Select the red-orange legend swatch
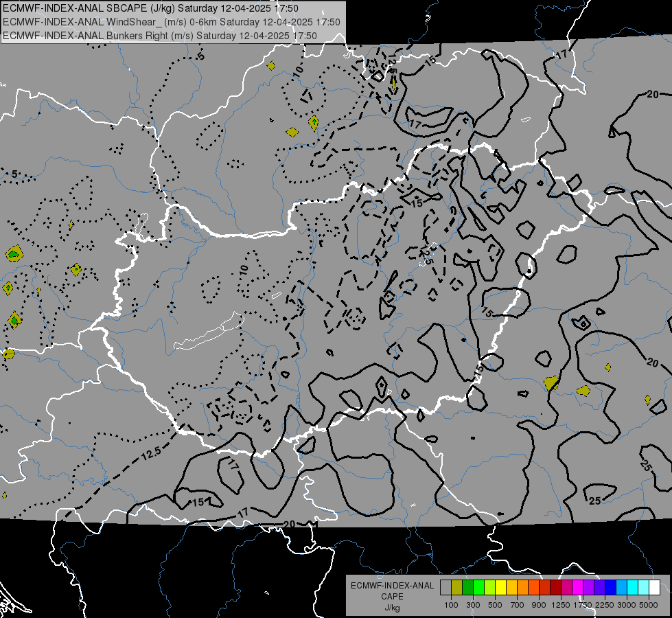The width and height of the screenshot is (672, 618). tap(534, 587)
